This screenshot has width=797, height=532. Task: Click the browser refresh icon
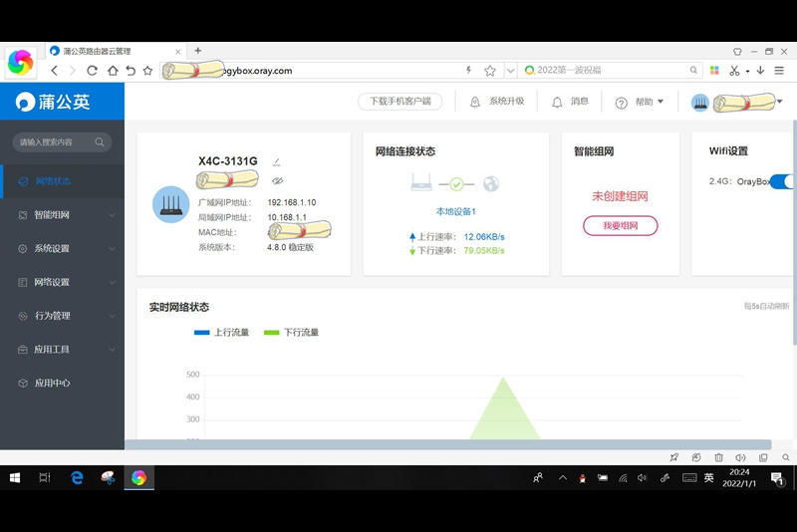92,71
